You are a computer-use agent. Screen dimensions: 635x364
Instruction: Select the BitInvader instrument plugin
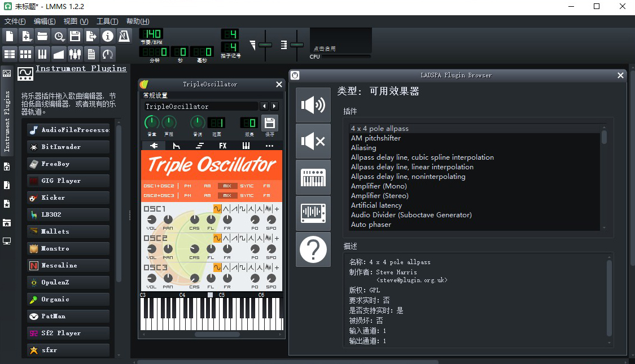[x=68, y=147]
